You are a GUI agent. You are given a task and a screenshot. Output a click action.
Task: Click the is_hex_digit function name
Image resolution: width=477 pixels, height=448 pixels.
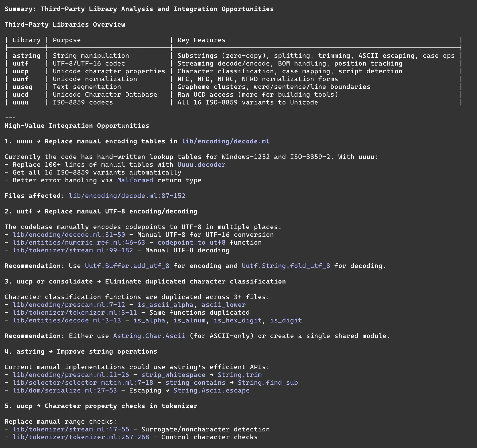tap(237, 320)
